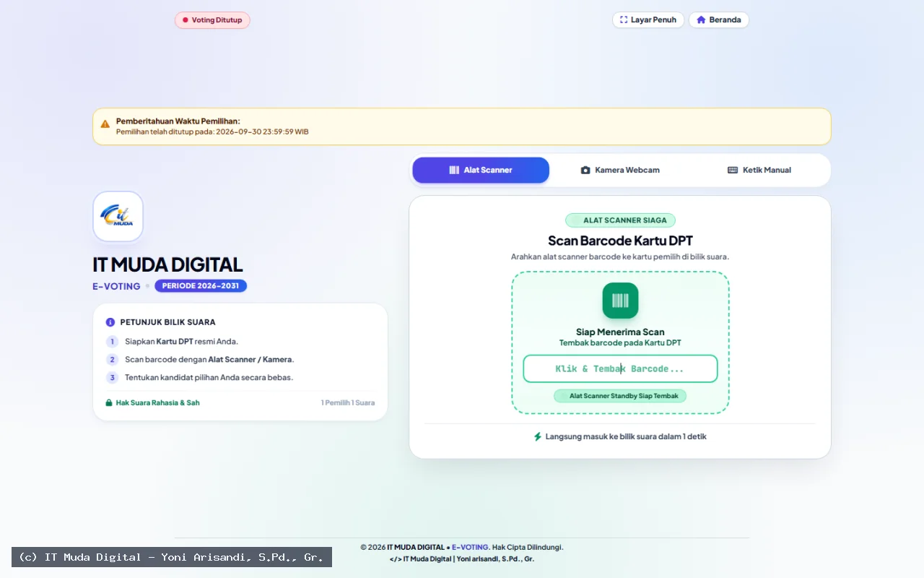The width and height of the screenshot is (924, 578).
Task: Click the ALAT SCANNER SIAGA badge
Action: (620, 220)
